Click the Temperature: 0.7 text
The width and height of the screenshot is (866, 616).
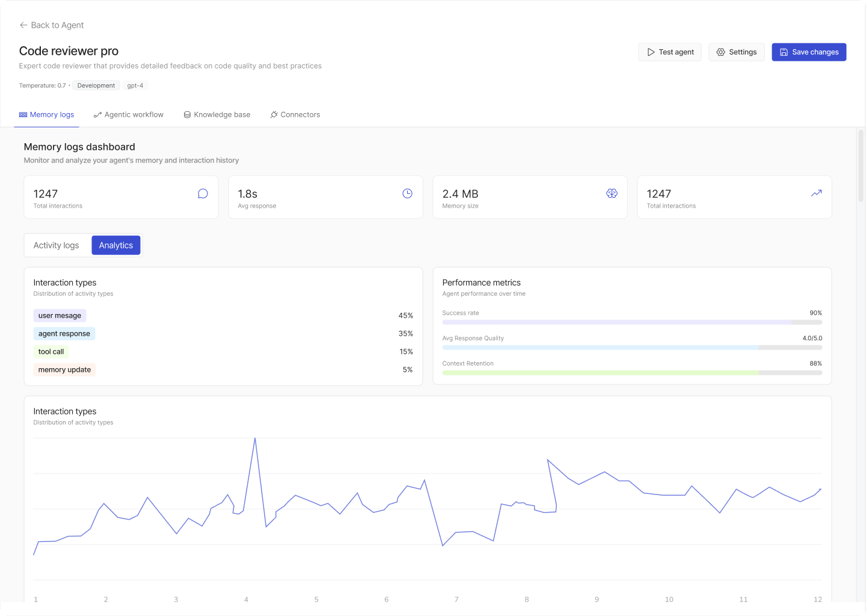click(x=42, y=85)
